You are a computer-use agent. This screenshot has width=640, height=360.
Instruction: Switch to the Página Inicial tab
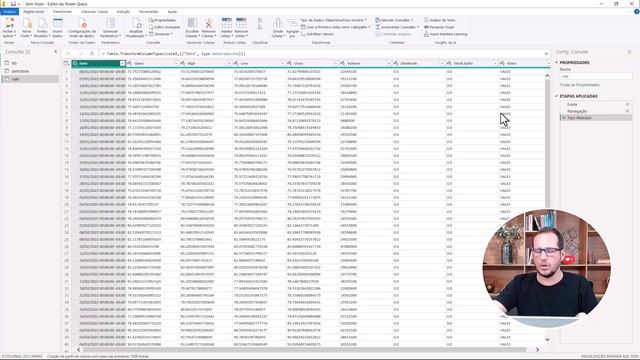tap(33, 12)
